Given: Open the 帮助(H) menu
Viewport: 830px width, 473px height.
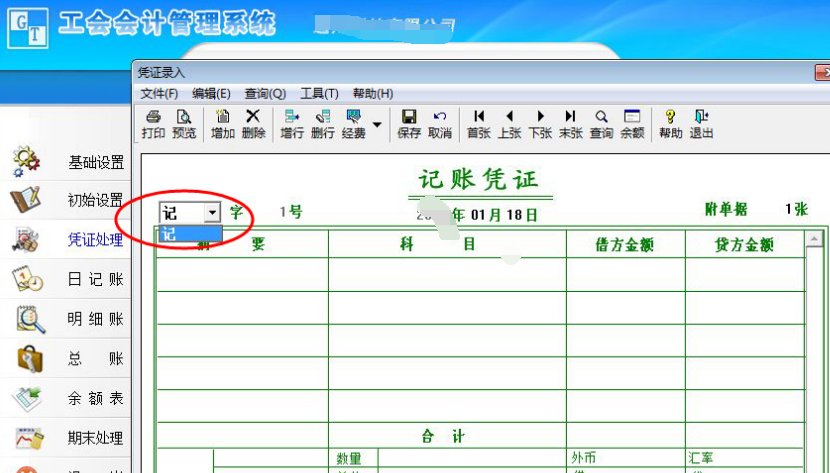Looking at the screenshot, I should (373, 94).
